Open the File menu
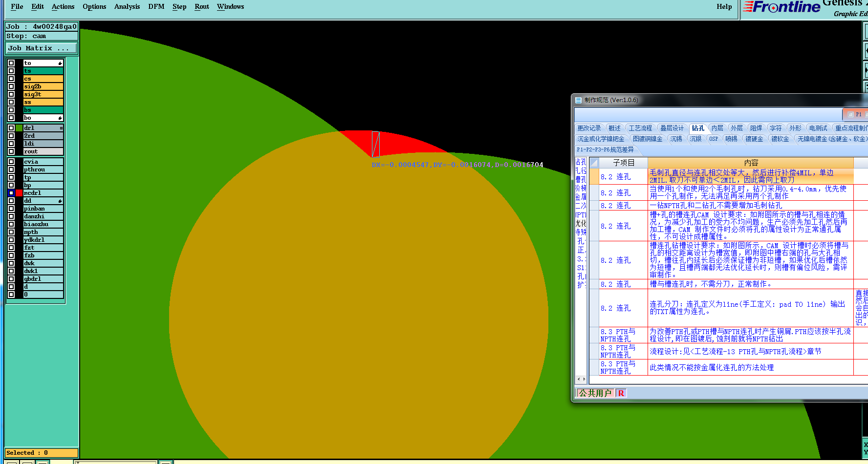This screenshot has height=464, width=868. coord(17,6)
